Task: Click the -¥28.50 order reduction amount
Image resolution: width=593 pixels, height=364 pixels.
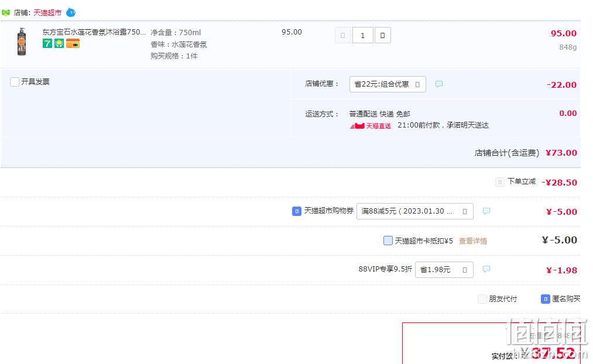Action: coord(560,183)
